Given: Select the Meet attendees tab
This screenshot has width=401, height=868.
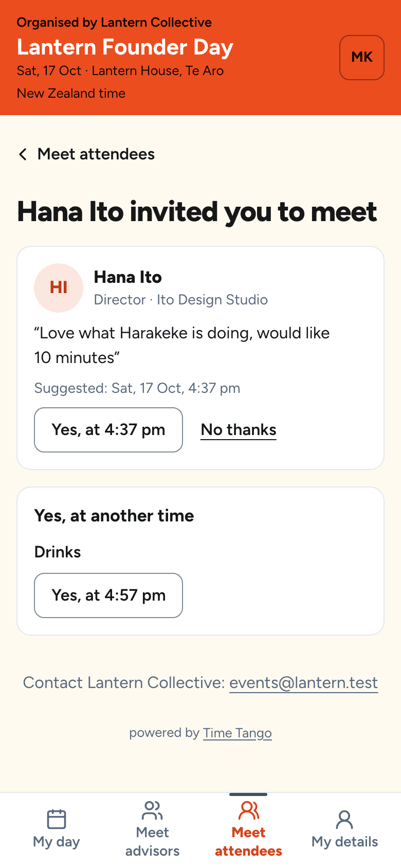Looking at the screenshot, I should (x=248, y=830).
